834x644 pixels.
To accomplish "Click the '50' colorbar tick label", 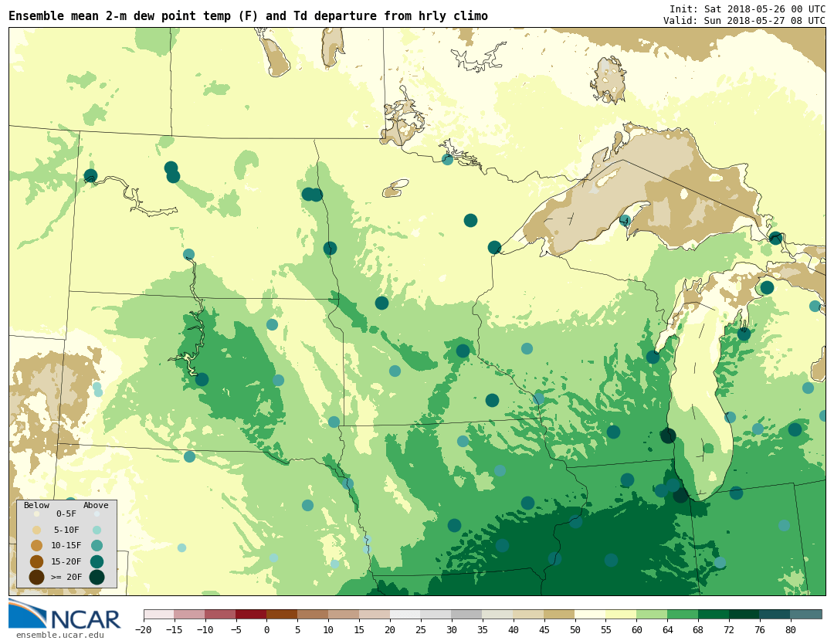I will [x=575, y=629].
